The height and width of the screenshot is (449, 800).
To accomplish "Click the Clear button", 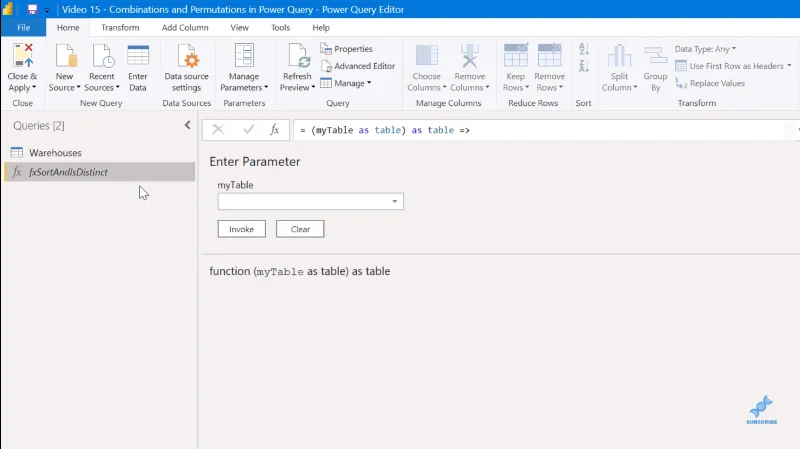I will [x=300, y=229].
